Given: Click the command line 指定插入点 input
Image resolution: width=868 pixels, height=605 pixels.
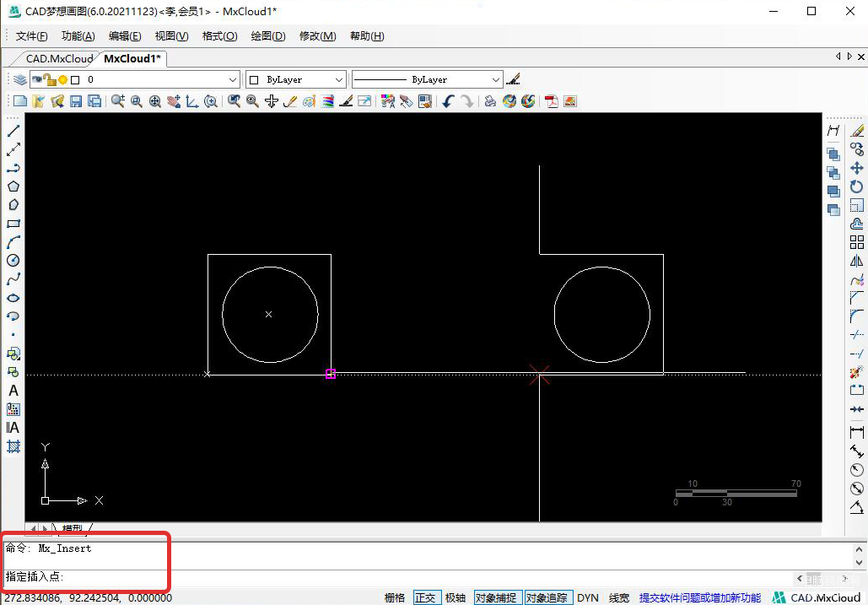Looking at the screenshot, I should pos(398,577).
